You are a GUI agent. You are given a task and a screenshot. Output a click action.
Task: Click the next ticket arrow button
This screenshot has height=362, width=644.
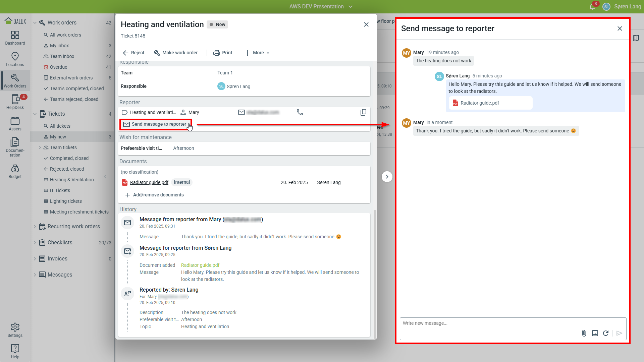tap(387, 177)
